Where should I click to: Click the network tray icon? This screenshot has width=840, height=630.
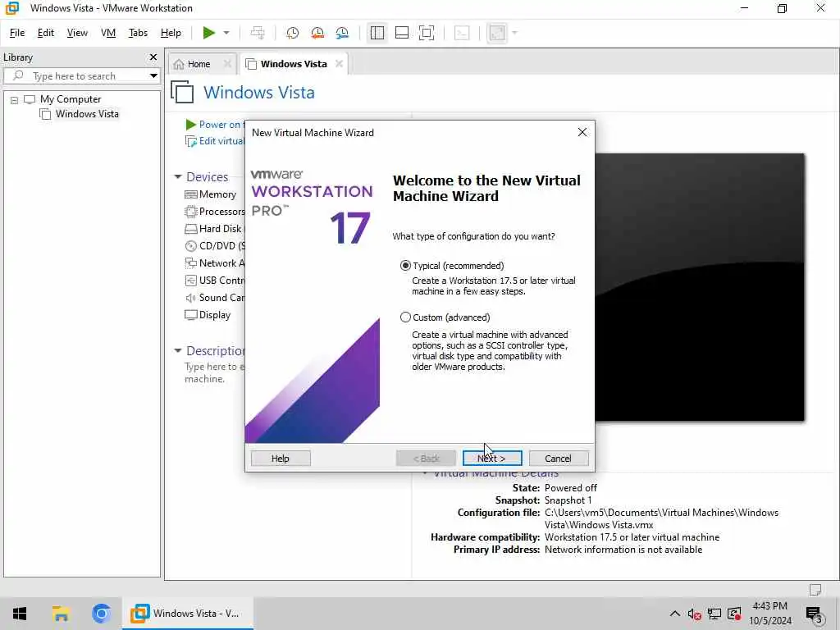tap(714, 614)
